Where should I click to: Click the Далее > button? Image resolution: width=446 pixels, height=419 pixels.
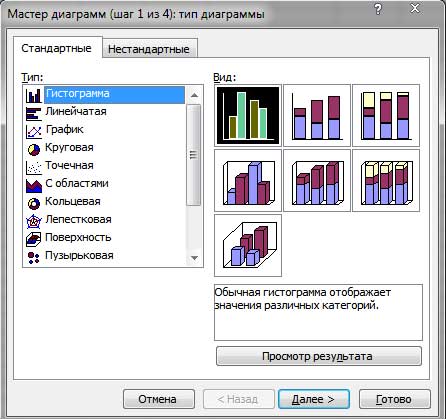314,399
